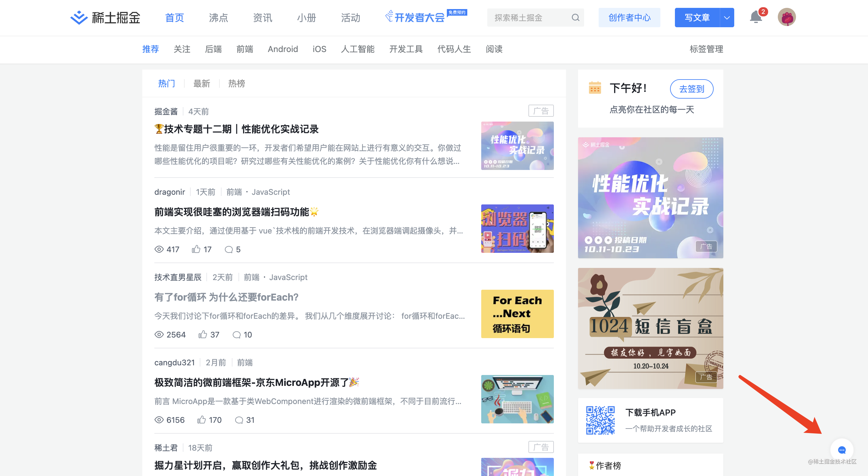Select the 热榜 sort tab
This screenshot has width=868, height=476.
(x=237, y=83)
